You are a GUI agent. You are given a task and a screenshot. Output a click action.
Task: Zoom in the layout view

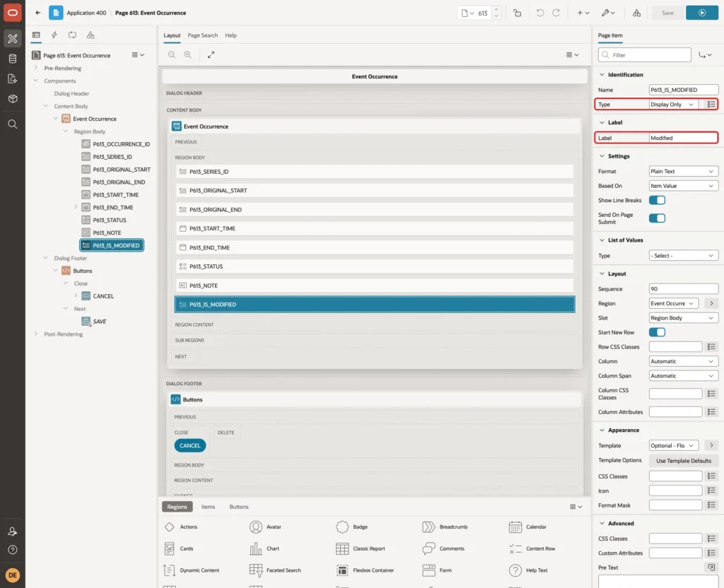pyautogui.click(x=188, y=55)
